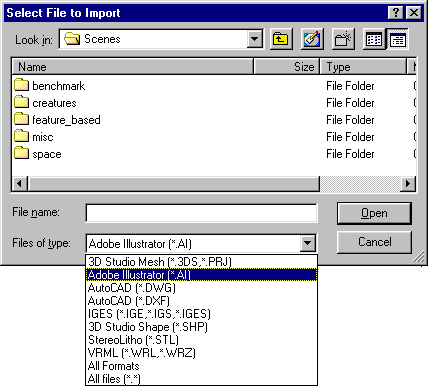Viewport: 428px width, 387px height.
Task: Switch to list view
Action: point(374,39)
